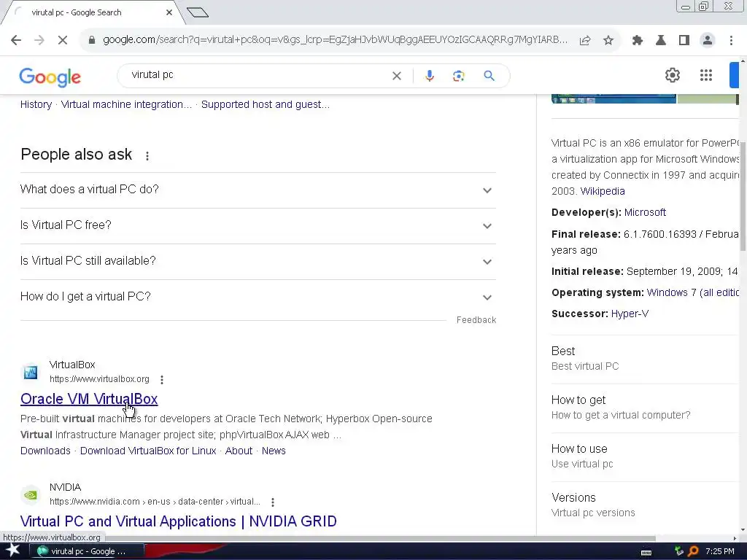This screenshot has width=747, height=560.
Task: Stop loading the page
Action: [x=63, y=41]
